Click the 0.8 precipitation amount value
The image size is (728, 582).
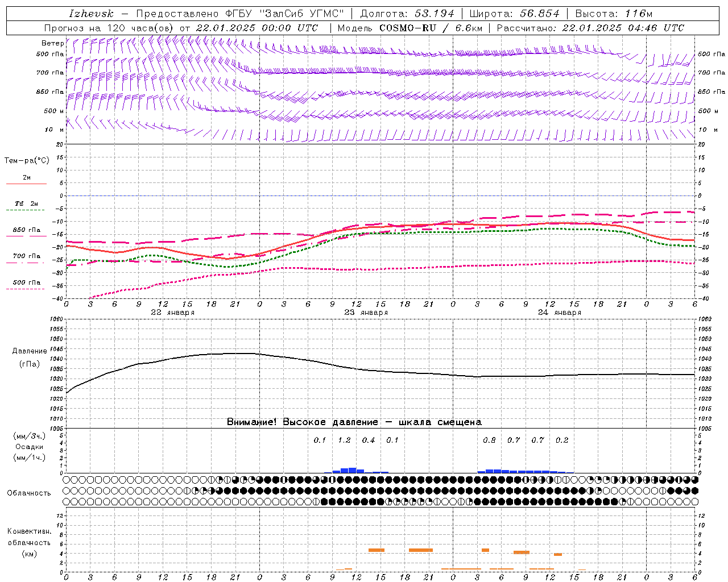(x=489, y=440)
